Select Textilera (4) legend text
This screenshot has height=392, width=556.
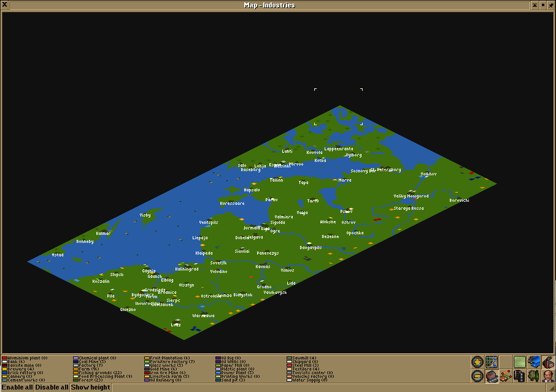(306, 369)
